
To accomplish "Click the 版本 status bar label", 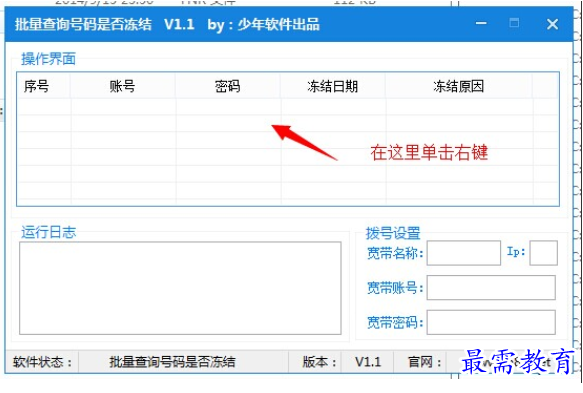I will point(320,362).
